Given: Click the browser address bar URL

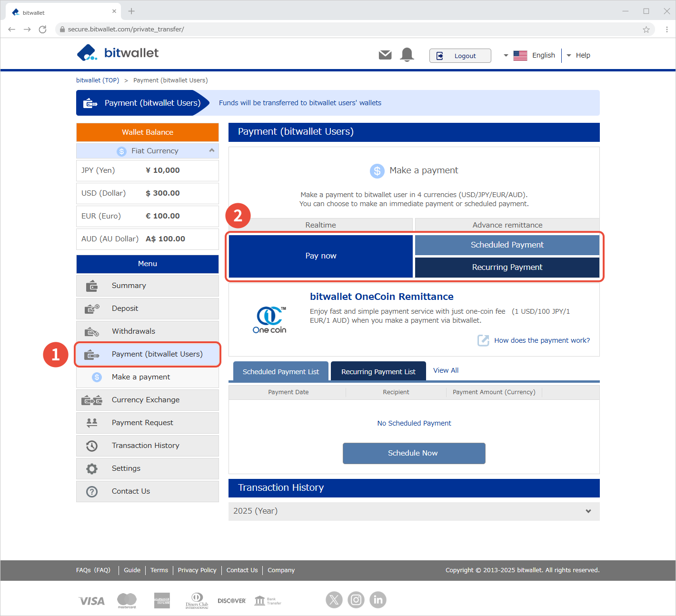Looking at the screenshot, I should coord(126,30).
